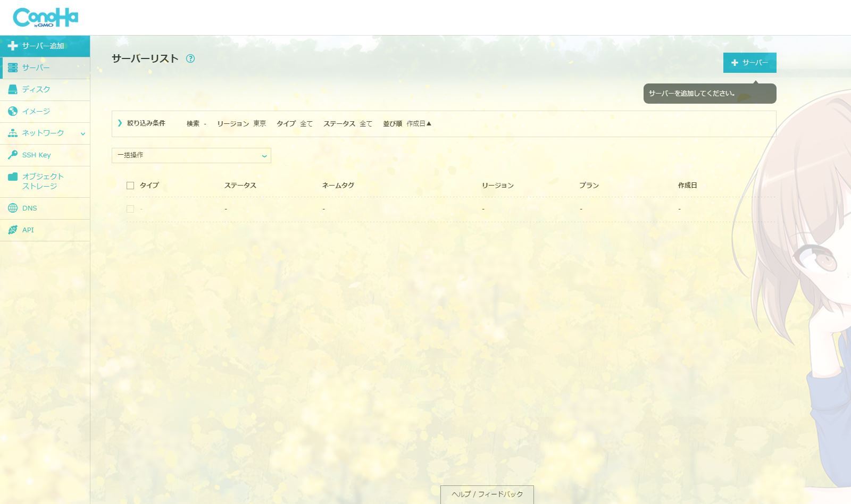This screenshot has height=504, width=851.
Task: Open the ディスク menu item
Action: click(45, 90)
